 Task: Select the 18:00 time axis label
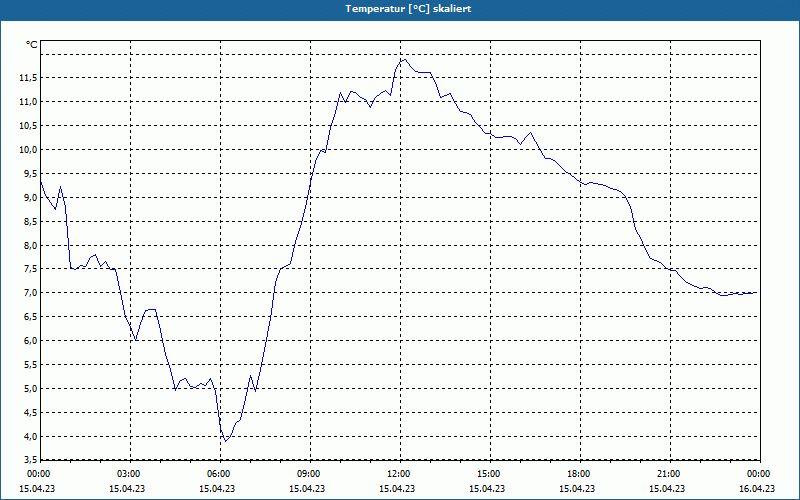(578, 474)
